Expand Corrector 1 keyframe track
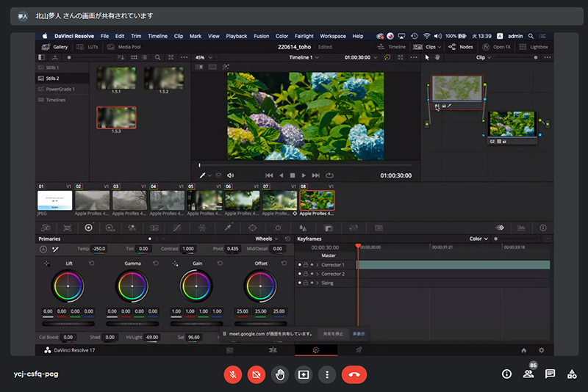Image resolution: width=588 pixels, height=392 pixels. click(318, 265)
